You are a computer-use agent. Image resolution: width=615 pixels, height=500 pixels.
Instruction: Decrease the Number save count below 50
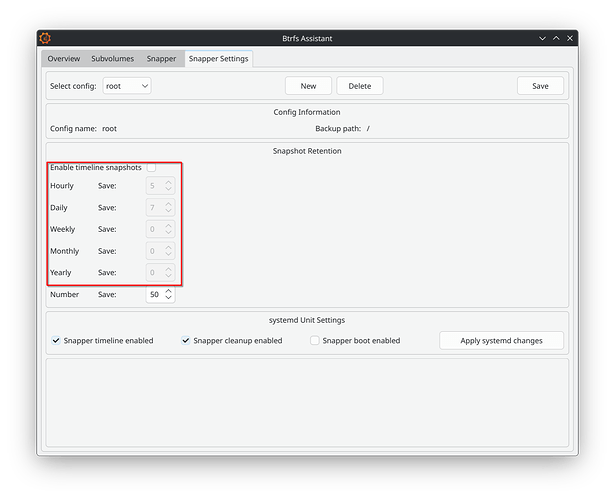click(169, 298)
